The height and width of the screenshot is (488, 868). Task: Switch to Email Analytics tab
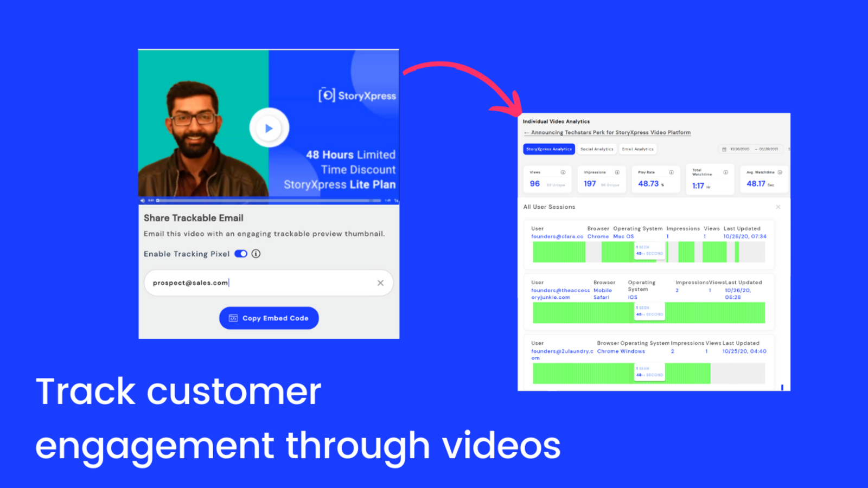click(x=637, y=149)
